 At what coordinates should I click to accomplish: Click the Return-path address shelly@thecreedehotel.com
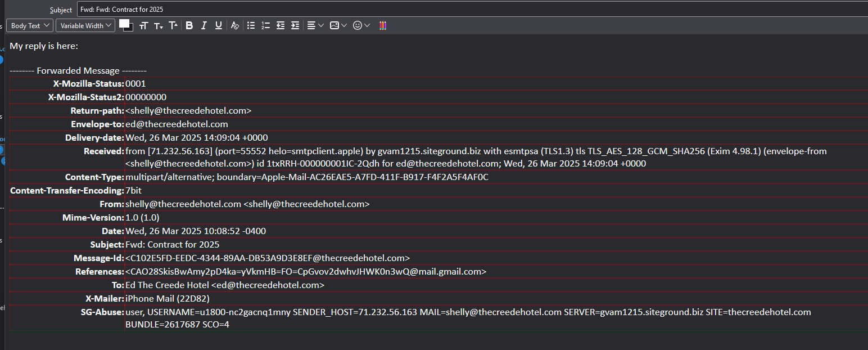click(188, 111)
